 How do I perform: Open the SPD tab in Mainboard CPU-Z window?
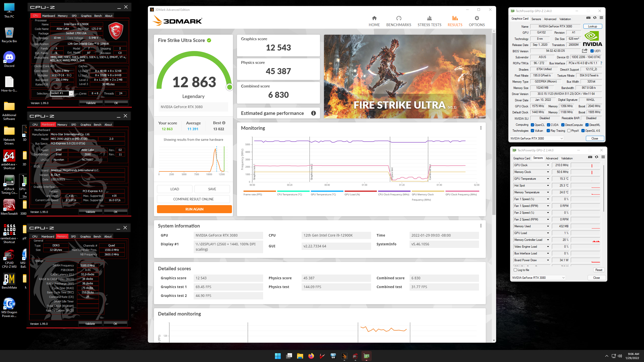(73, 125)
